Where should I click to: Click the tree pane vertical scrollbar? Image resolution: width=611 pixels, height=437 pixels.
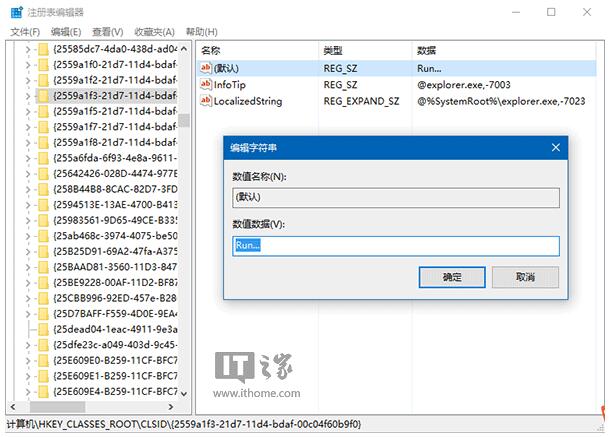(185, 250)
